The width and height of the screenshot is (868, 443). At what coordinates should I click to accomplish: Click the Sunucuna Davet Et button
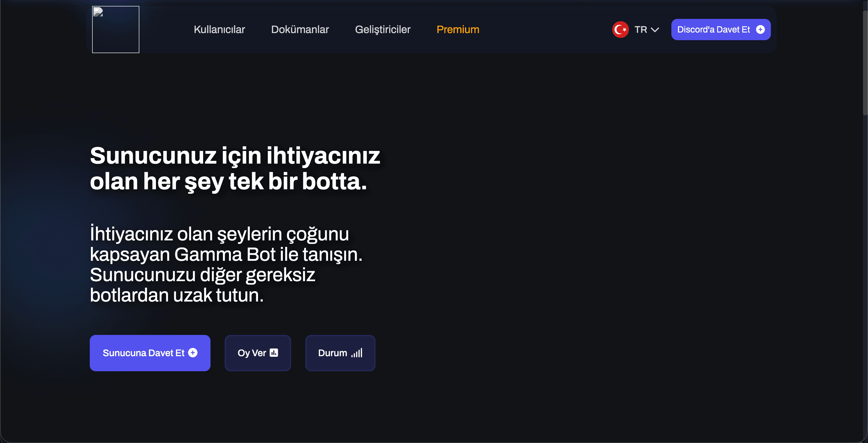150,353
